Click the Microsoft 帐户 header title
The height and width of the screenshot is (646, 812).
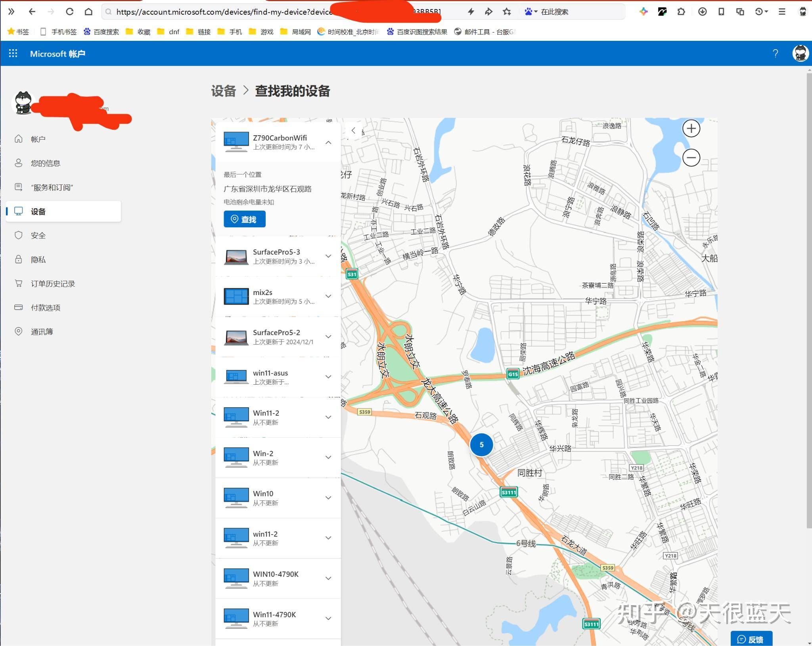pos(58,54)
